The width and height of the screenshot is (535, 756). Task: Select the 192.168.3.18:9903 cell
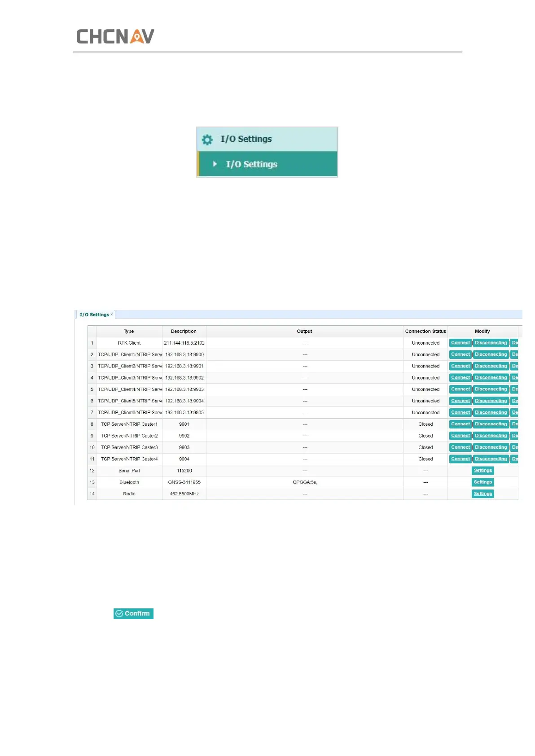pos(184,389)
